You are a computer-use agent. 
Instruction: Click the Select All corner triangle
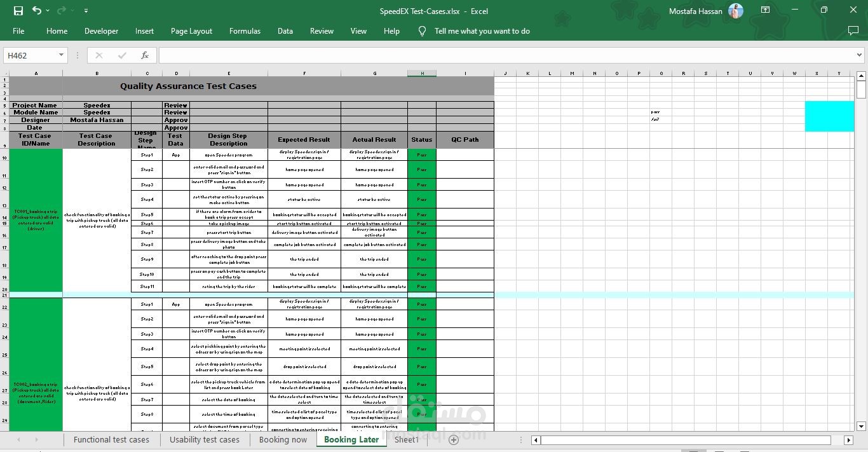[4, 73]
